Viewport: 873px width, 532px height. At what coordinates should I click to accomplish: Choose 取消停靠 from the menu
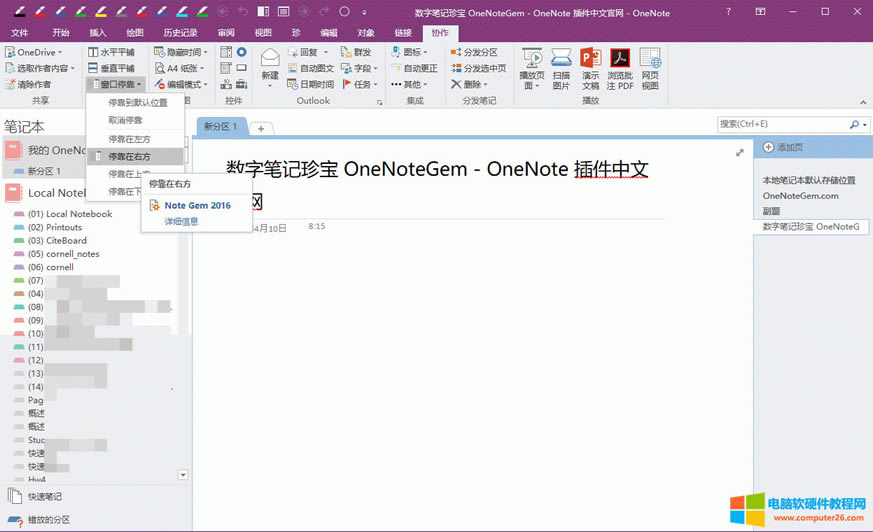135,120
